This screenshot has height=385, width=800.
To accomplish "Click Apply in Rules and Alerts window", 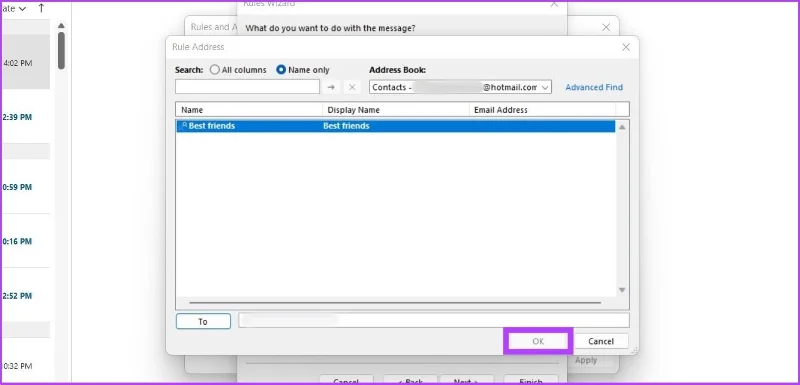I will click(586, 360).
